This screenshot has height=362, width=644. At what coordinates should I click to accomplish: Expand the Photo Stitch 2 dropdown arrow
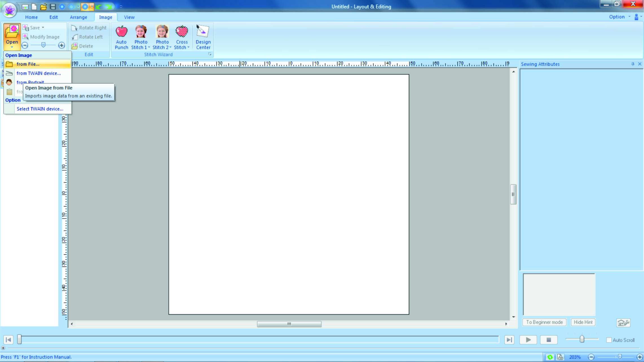[170, 48]
